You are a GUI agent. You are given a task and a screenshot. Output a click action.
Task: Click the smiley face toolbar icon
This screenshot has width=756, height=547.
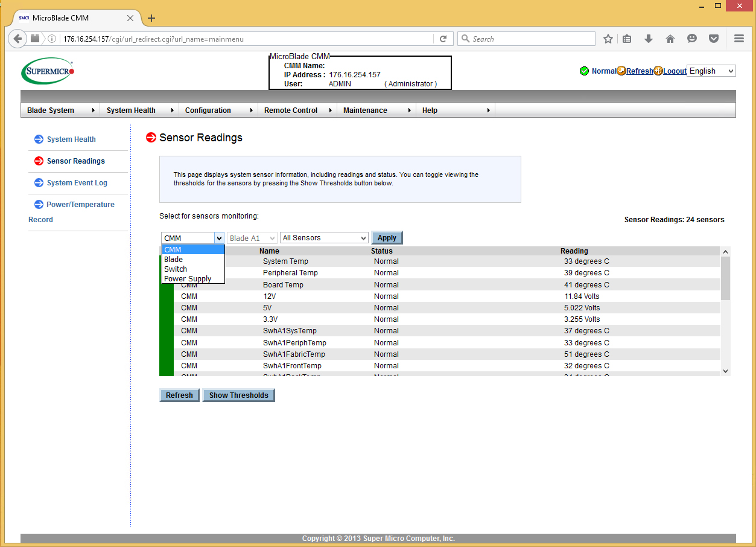tap(692, 39)
